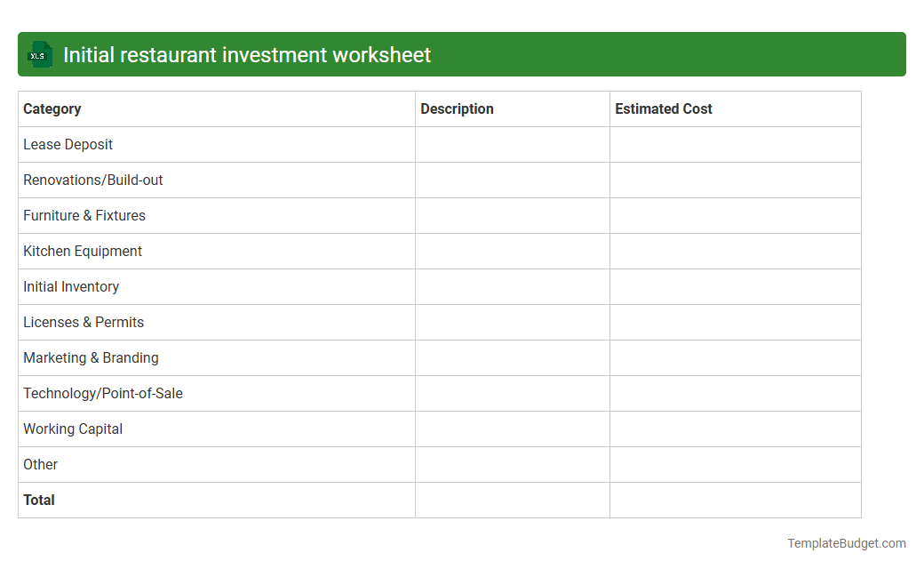Viewport: 924px width, 569px height.
Task: Click the XLS file icon in header
Action: tap(39, 54)
